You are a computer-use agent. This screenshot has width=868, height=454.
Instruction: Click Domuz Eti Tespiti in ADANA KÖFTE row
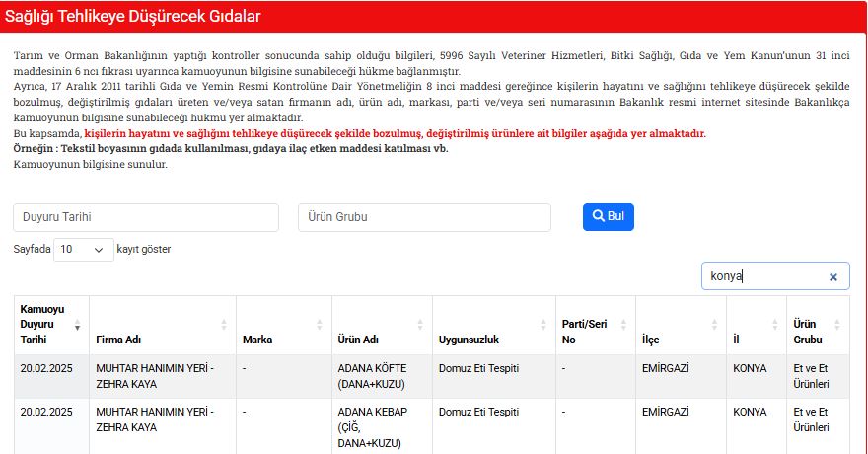[x=478, y=368]
